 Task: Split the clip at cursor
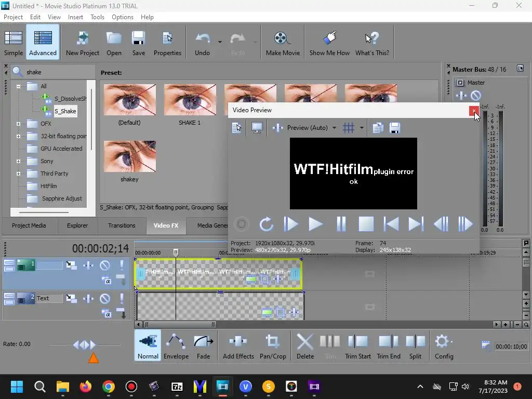(415, 345)
